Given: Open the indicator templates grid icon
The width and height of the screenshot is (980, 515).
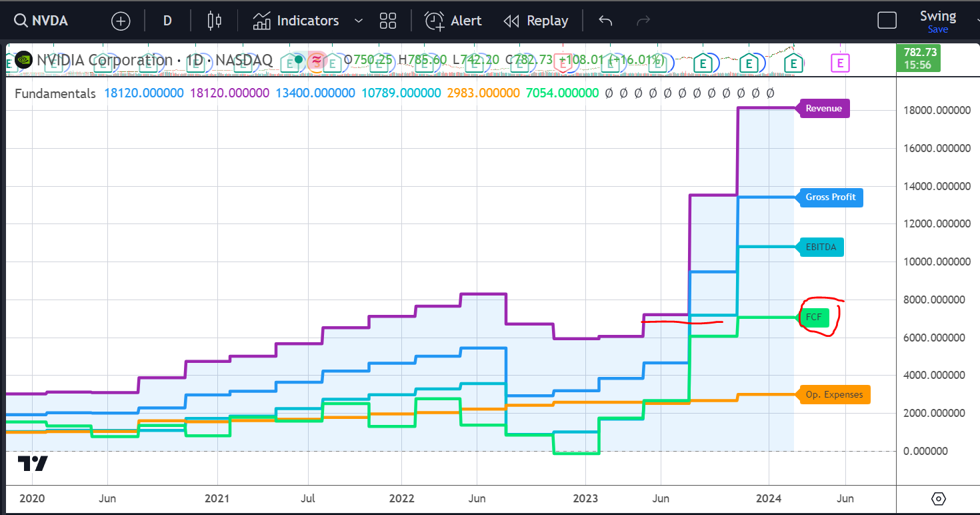Looking at the screenshot, I should [x=388, y=21].
